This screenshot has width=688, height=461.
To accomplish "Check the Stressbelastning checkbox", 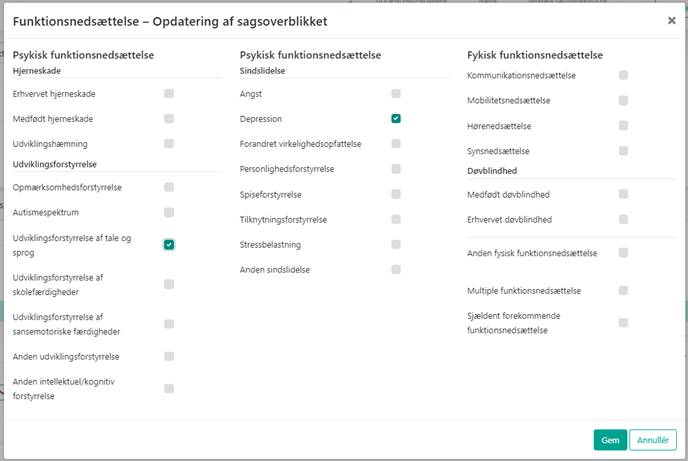I will (396, 244).
